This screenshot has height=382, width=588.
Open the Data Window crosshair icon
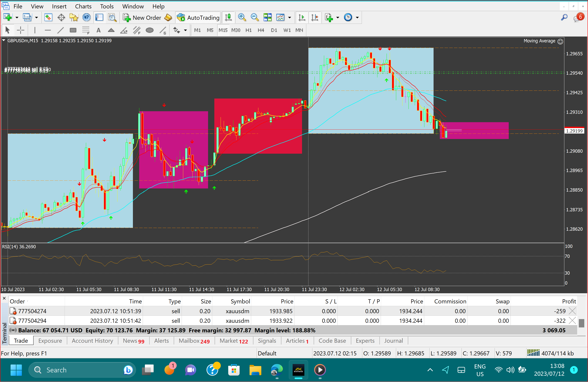click(61, 17)
